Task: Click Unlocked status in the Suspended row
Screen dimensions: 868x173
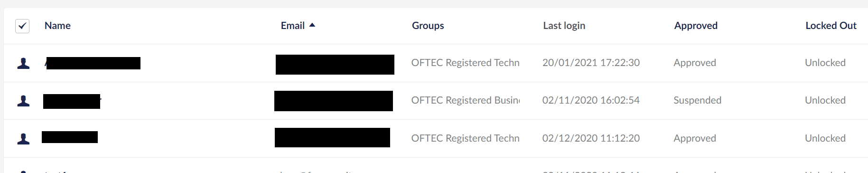Action: (825, 100)
